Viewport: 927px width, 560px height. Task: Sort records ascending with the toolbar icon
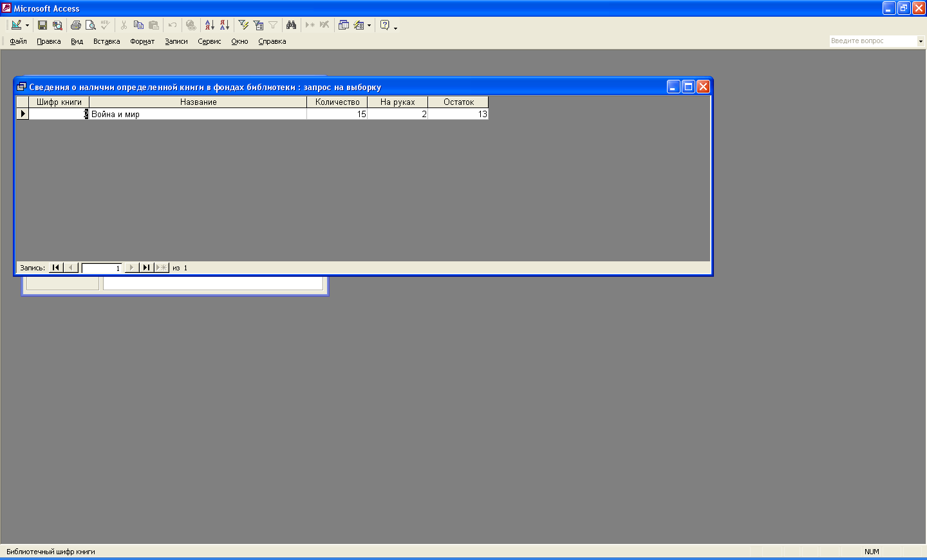[x=209, y=25]
